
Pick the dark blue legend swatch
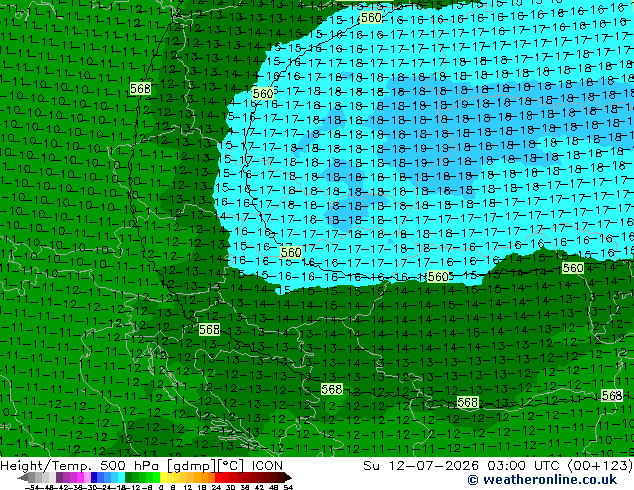pyautogui.click(x=94, y=477)
